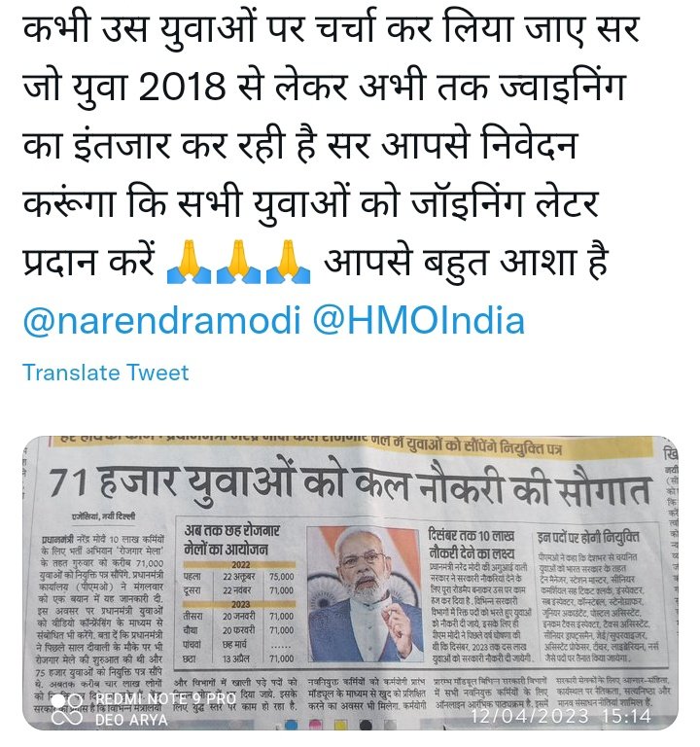Click the 12/04/2023 15:14 timestamp on photo

[x=561, y=716]
